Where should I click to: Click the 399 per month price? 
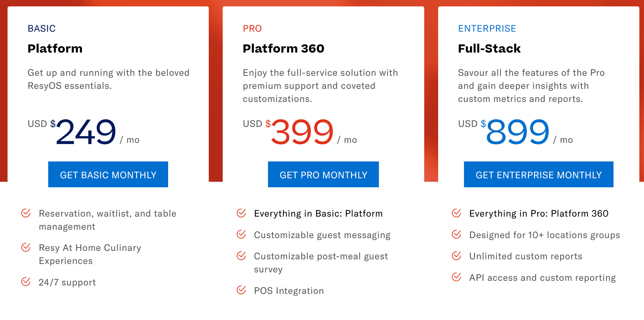pyautogui.click(x=302, y=132)
